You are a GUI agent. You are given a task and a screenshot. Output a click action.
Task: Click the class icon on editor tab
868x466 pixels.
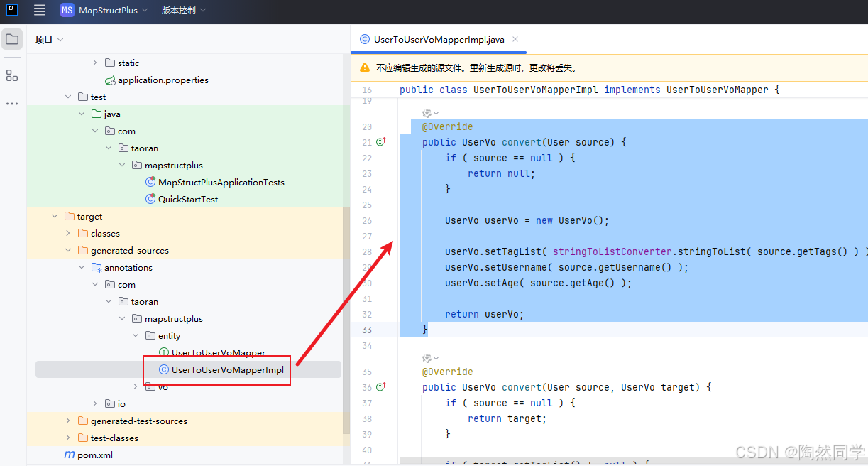click(x=365, y=40)
